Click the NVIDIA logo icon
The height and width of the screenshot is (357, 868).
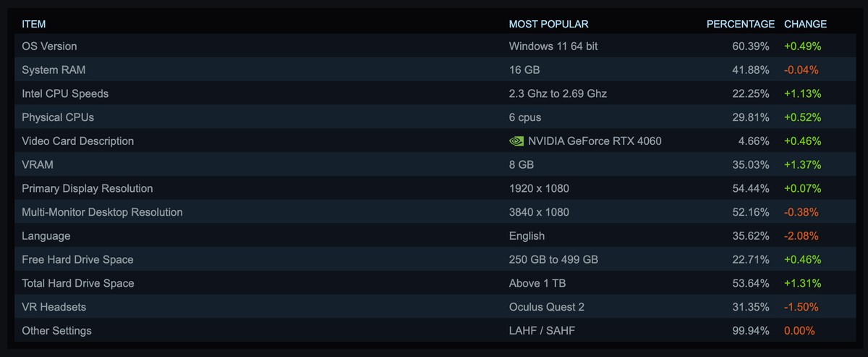pyautogui.click(x=516, y=141)
